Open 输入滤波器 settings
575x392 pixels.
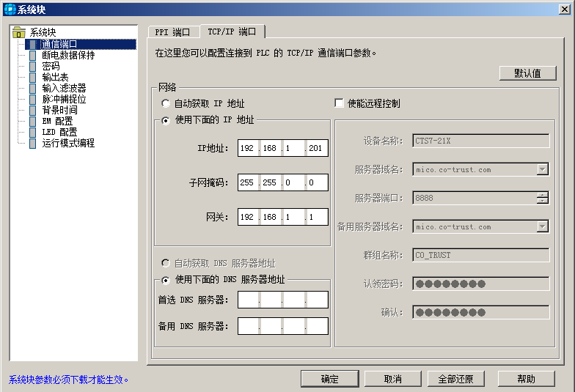click(x=64, y=88)
